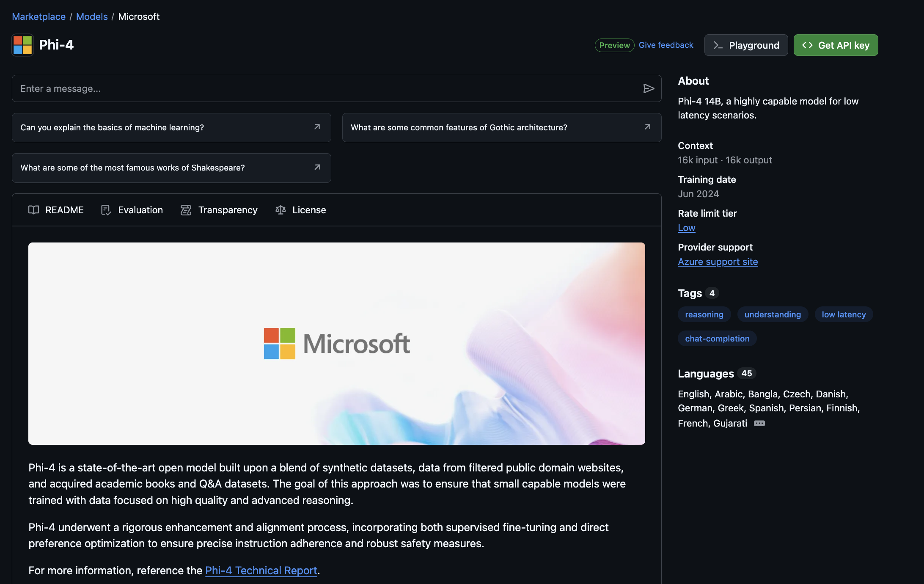
Task: Click the 'Provider support' label
Action: pyautogui.click(x=715, y=247)
